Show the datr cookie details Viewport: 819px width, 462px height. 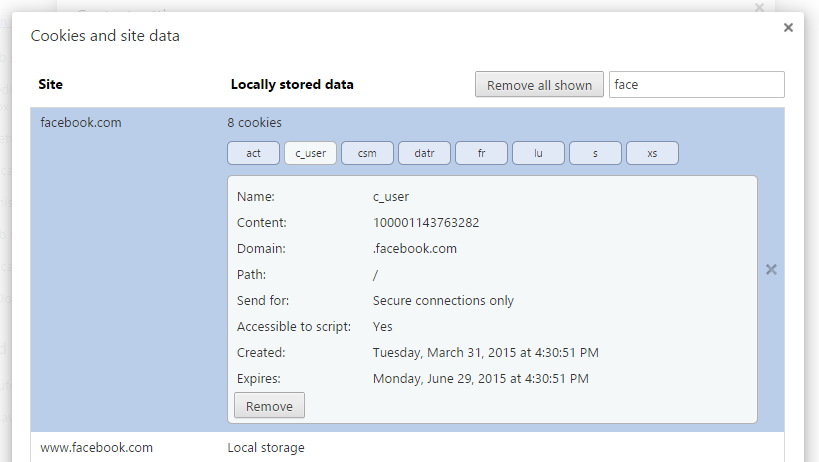click(424, 153)
